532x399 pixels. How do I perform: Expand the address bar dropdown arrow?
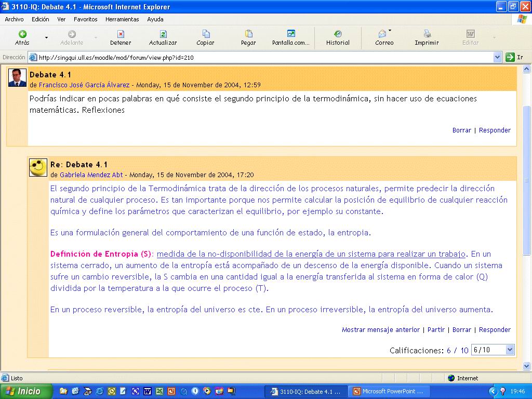497,58
